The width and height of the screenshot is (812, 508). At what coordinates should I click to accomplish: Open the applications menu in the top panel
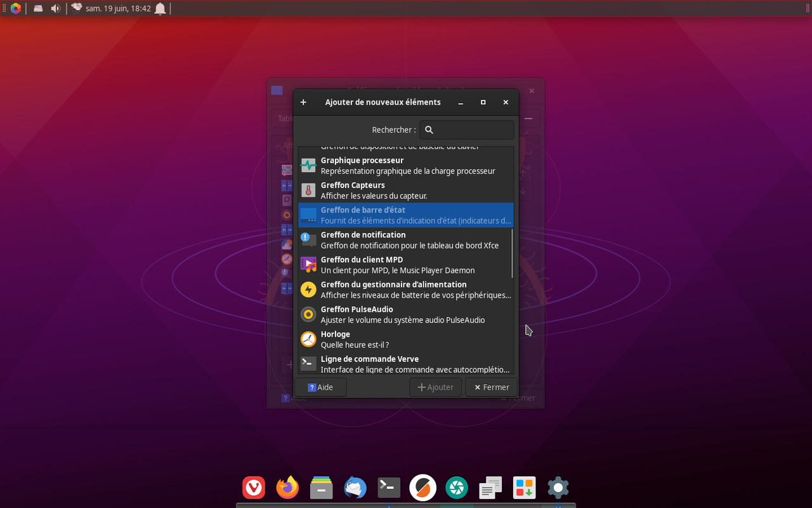point(16,8)
